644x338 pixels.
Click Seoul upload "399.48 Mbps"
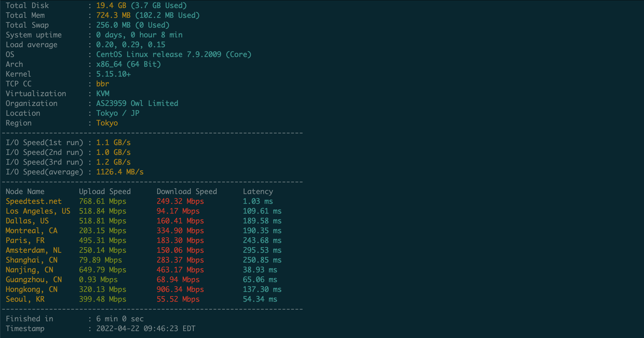point(103,299)
